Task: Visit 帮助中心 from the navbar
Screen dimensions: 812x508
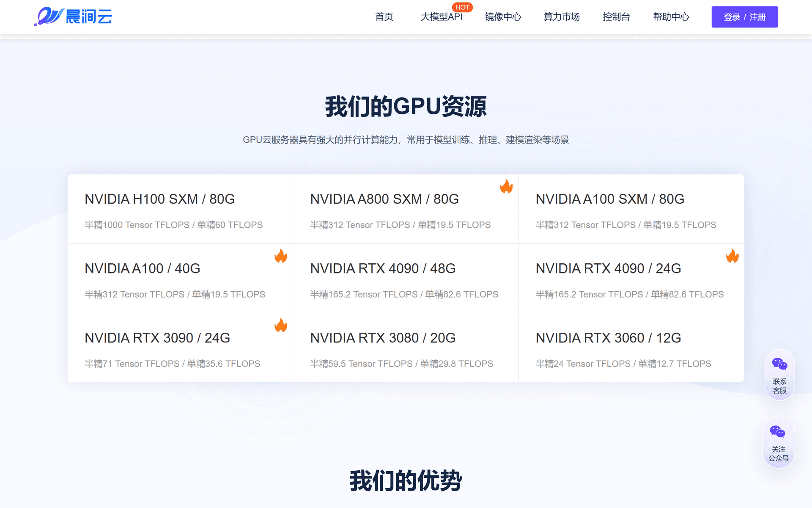Action: click(x=671, y=17)
